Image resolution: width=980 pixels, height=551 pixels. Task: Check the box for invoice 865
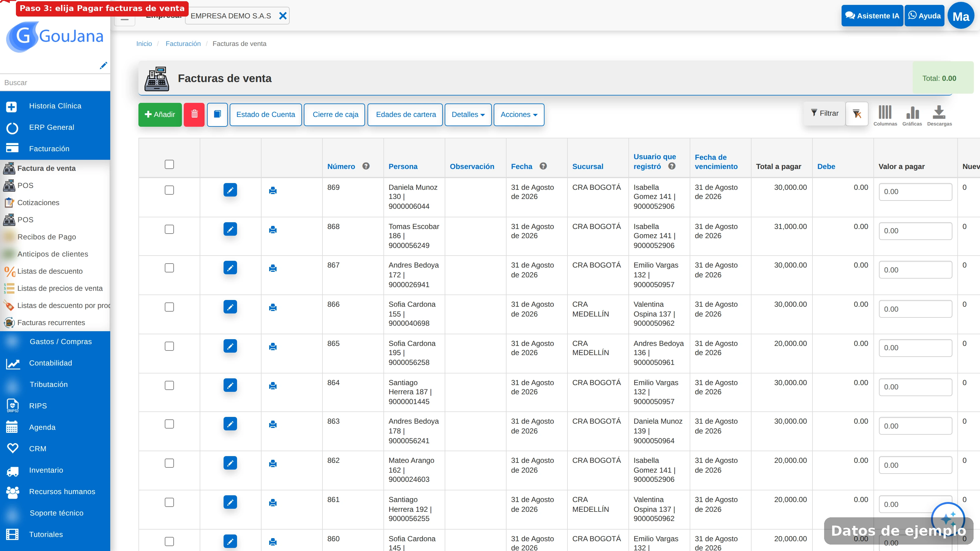click(x=169, y=346)
